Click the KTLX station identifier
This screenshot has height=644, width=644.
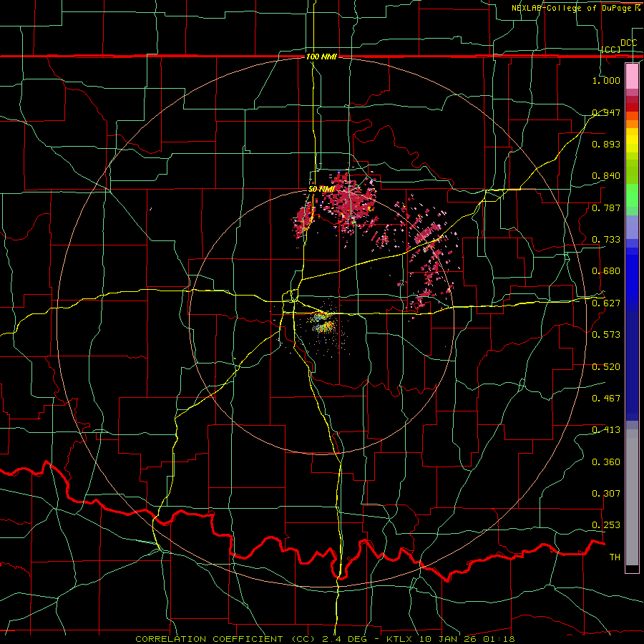(x=401, y=639)
